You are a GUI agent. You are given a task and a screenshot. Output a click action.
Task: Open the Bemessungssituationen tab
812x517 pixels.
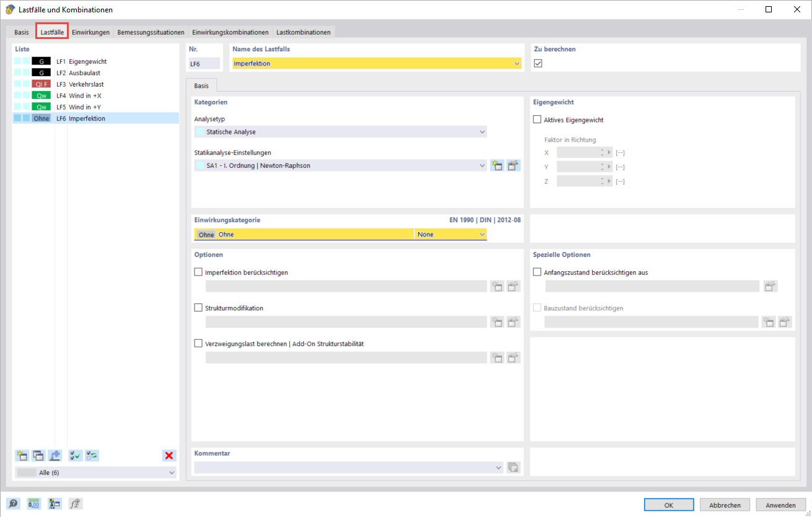point(151,32)
